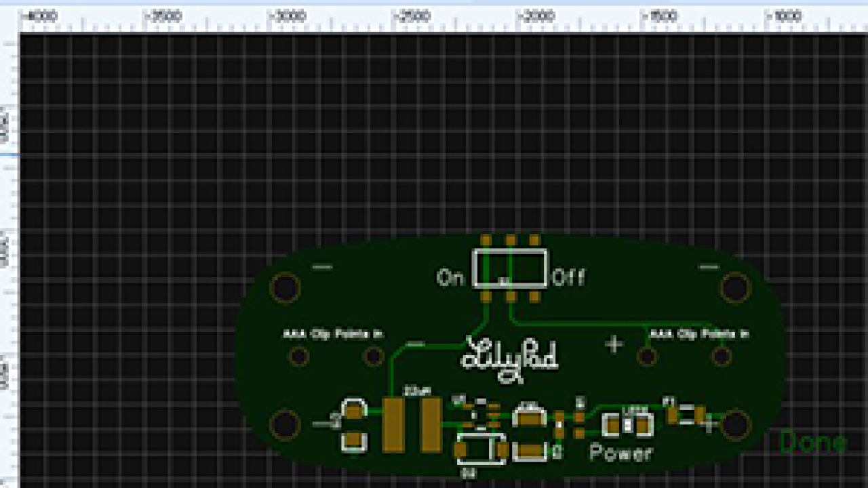
Task: Click the "Off" silkscreen label
Action: pyautogui.click(x=568, y=277)
